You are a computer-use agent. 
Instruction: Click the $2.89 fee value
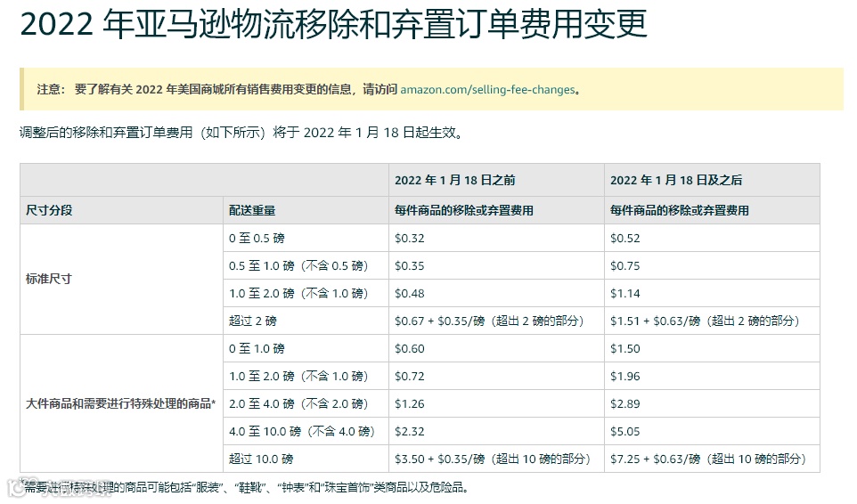pos(624,403)
